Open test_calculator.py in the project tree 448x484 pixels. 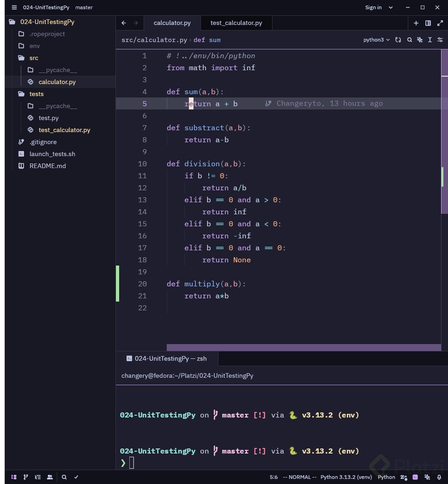click(64, 130)
